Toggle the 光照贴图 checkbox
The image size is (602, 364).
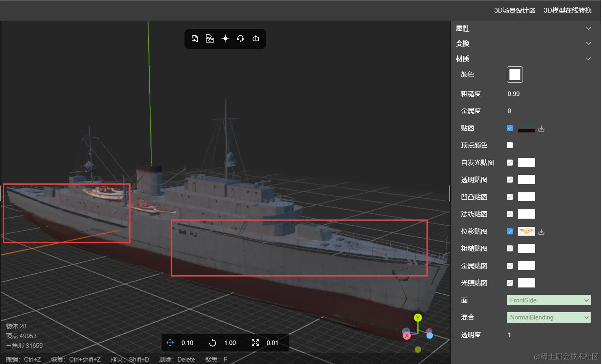[x=510, y=283]
